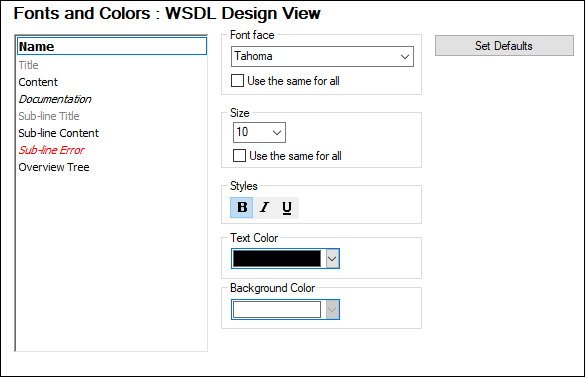This screenshot has height=378, width=586.
Task: Toggle the Bold style button
Action: click(242, 208)
